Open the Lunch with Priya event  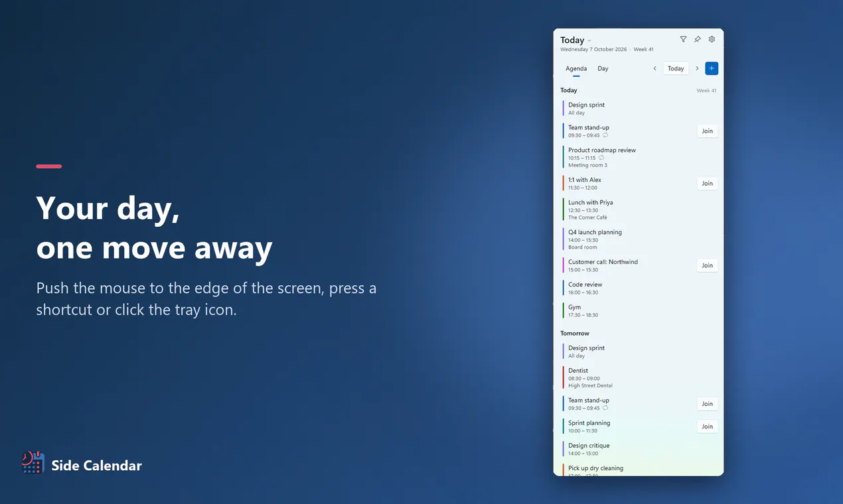point(639,210)
